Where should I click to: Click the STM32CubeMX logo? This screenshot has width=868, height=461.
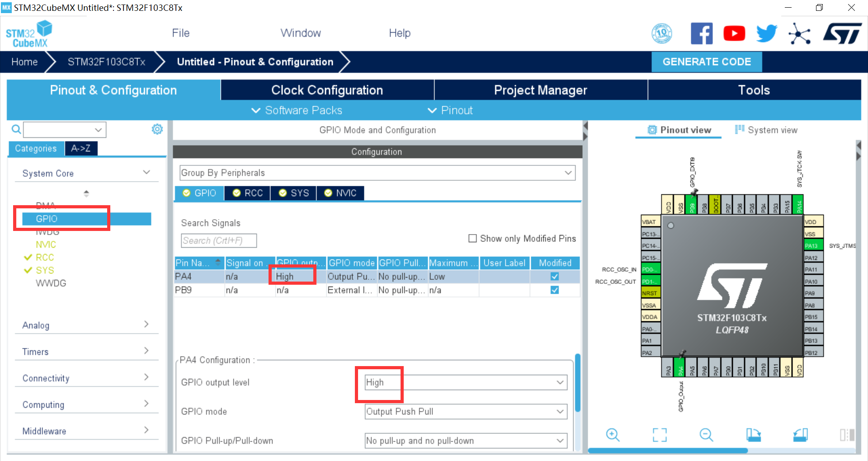[29, 34]
